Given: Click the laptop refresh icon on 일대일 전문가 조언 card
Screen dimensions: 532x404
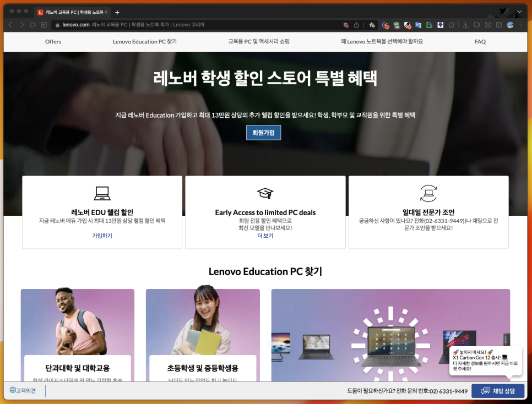Looking at the screenshot, I should 428,193.
